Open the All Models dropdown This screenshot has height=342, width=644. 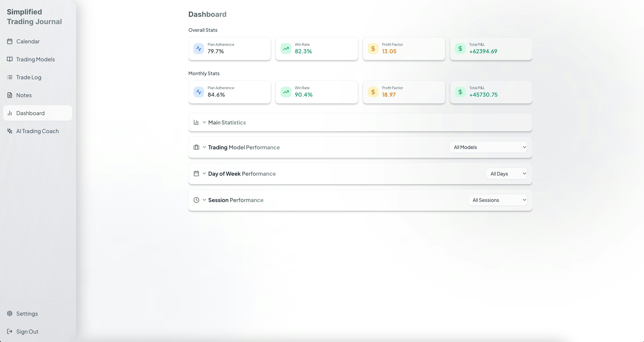[488, 147]
